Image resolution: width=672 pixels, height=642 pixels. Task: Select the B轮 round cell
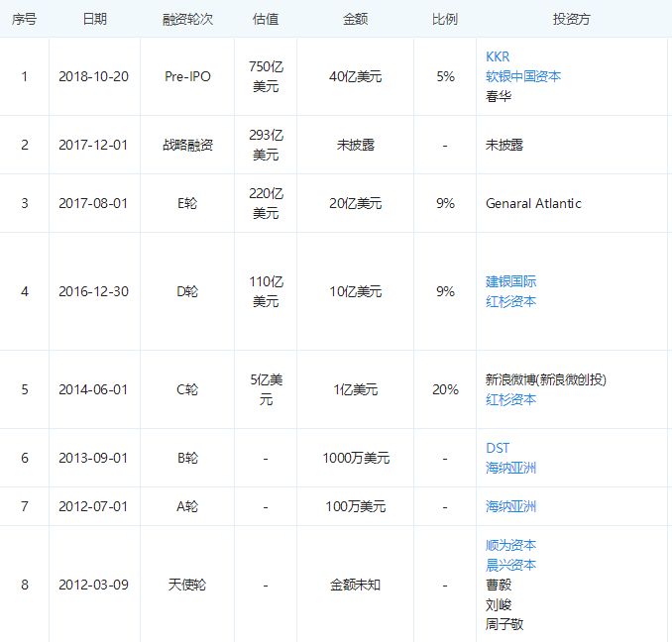tap(187, 458)
